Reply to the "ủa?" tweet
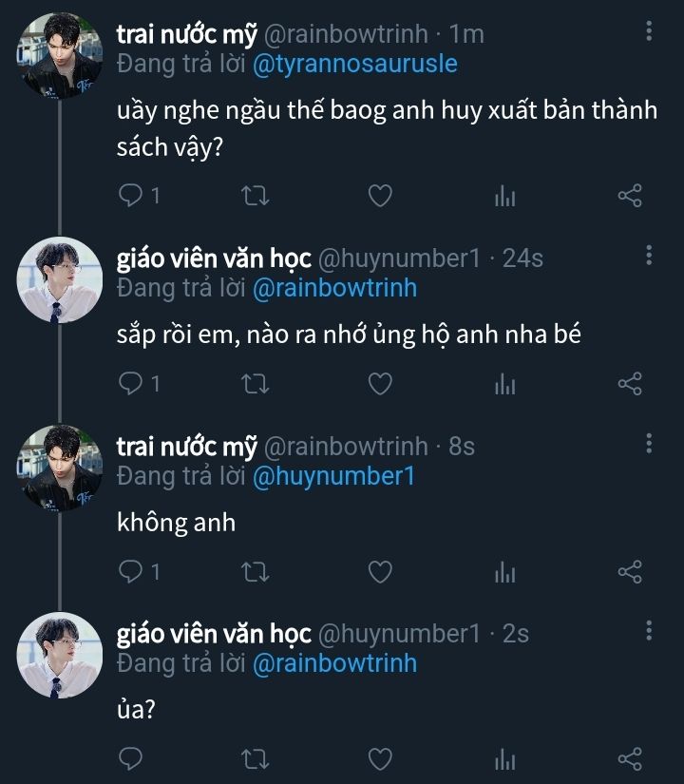 pyautogui.click(x=131, y=758)
